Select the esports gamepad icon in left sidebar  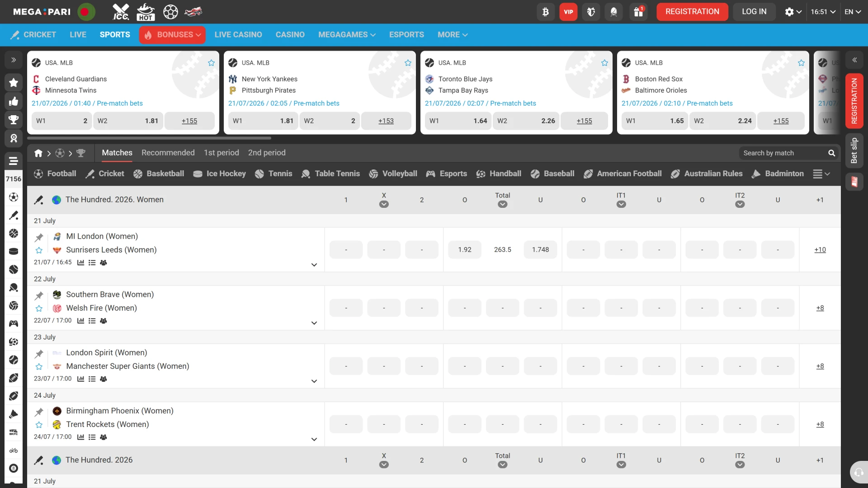point(14,324)
